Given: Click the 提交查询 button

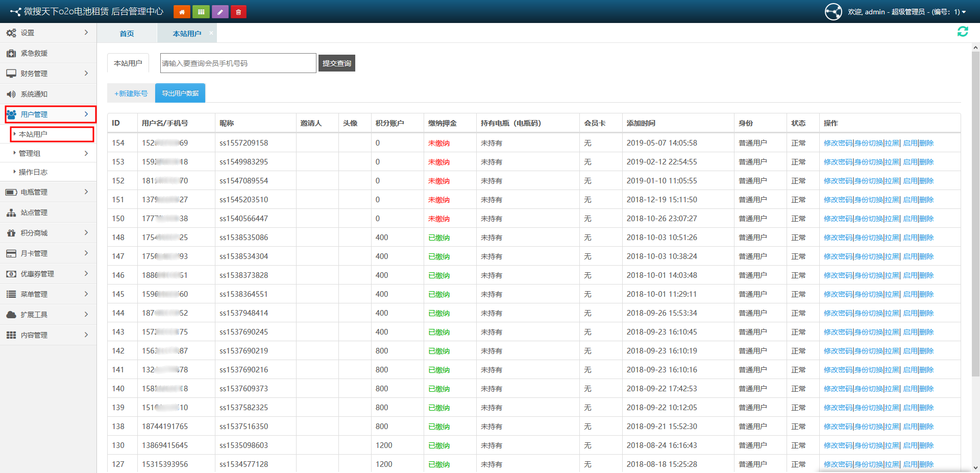Looking at the screenshot, I should coord(336,63).
